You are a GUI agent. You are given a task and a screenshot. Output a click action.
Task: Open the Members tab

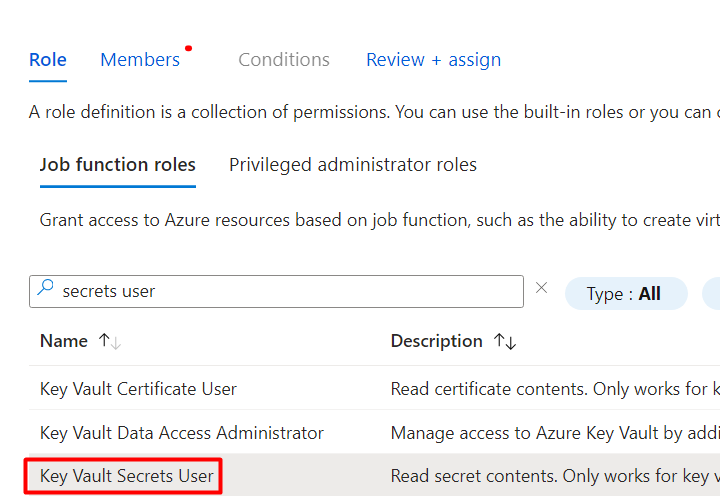pos(140,60)
